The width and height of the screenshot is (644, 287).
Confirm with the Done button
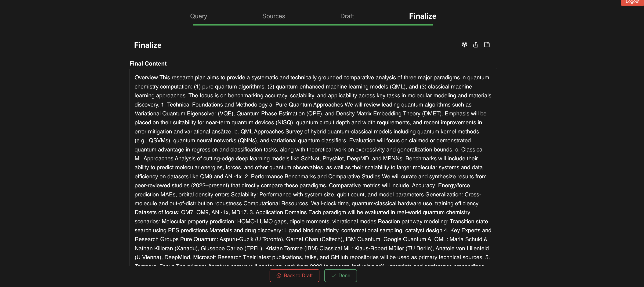pyautogui.click(x=340, y=276)
